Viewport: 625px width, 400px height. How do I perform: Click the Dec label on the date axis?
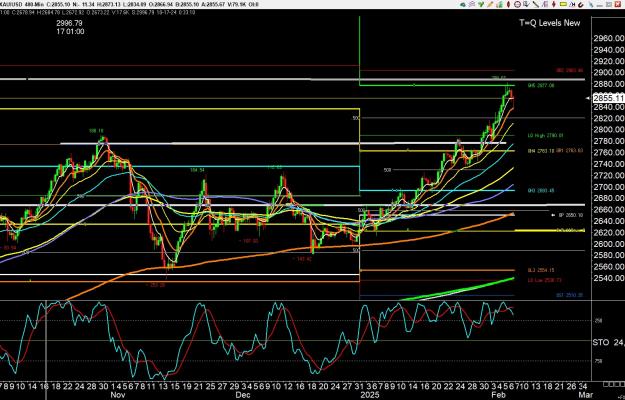[243, 395]
